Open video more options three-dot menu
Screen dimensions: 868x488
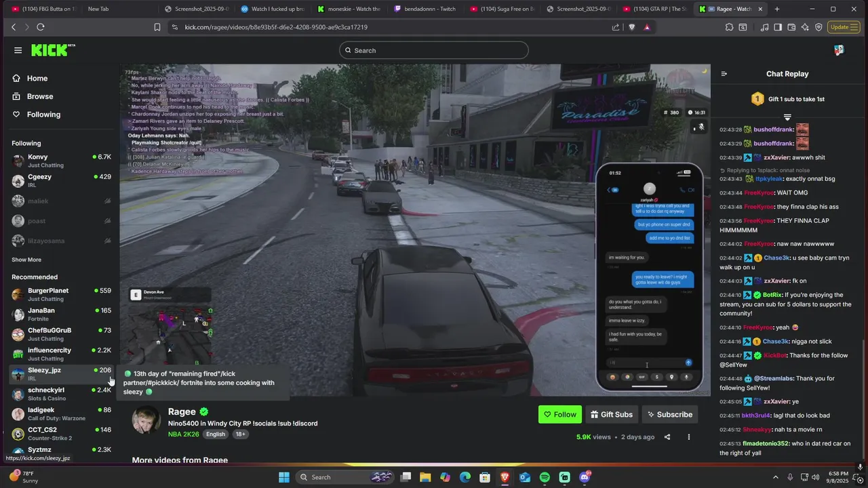(688, 437)
